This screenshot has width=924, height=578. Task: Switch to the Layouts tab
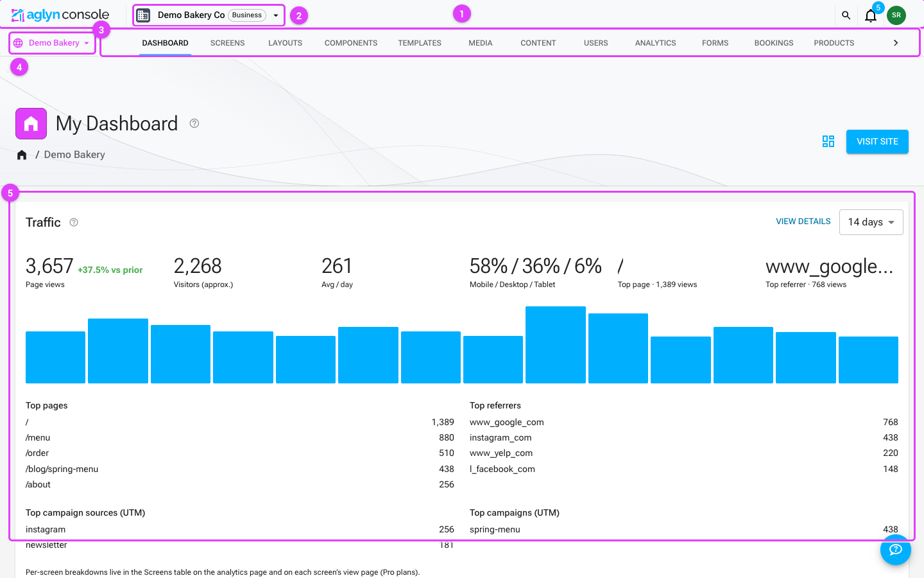[x=286, y=43]
